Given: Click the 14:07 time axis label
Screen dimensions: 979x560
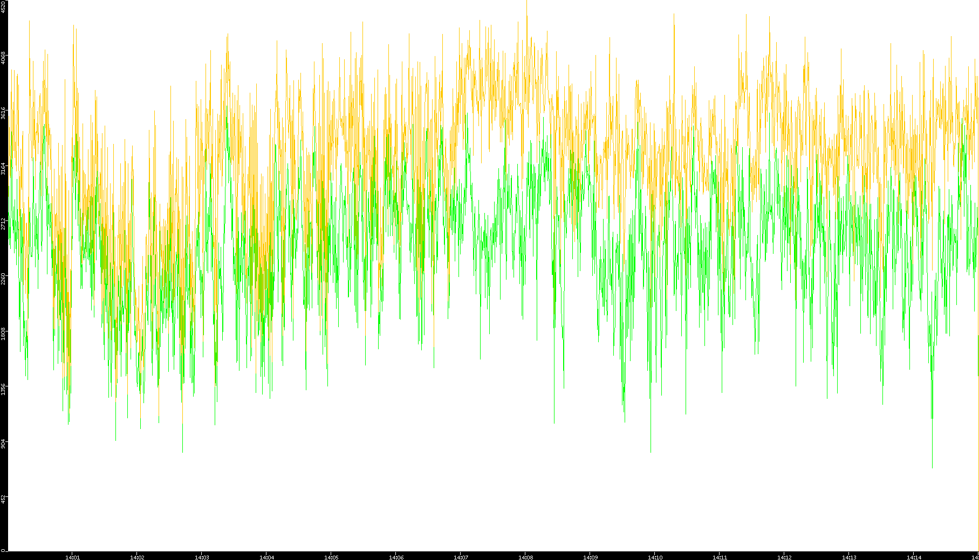Looking at the screenshot, I should pos(461,557).
